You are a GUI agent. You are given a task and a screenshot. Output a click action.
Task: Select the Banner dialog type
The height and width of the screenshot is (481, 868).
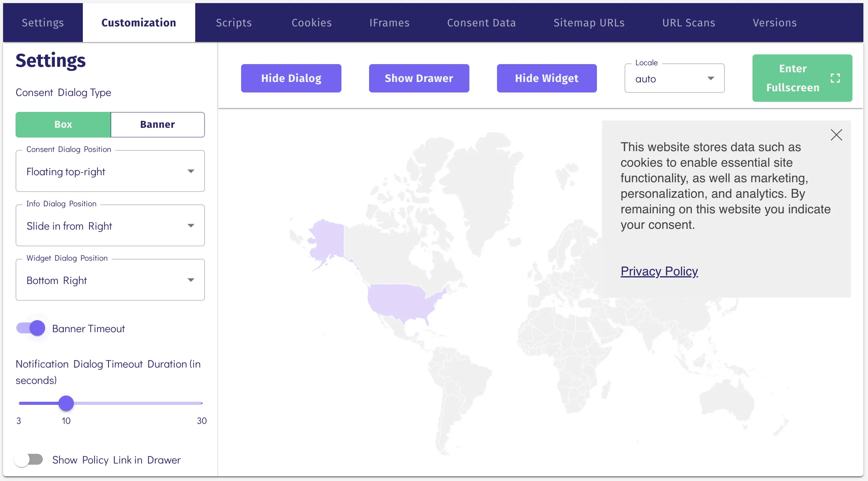pos(157,124)
